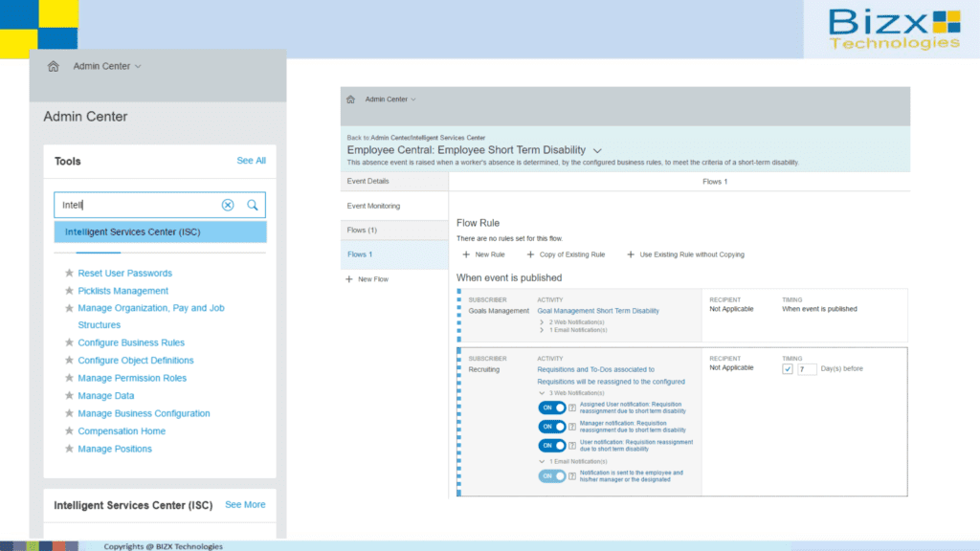The width and height of the screenshot is (980, 551).
Task: Select the Event Monitoring tab
Action: click(394, 206)
